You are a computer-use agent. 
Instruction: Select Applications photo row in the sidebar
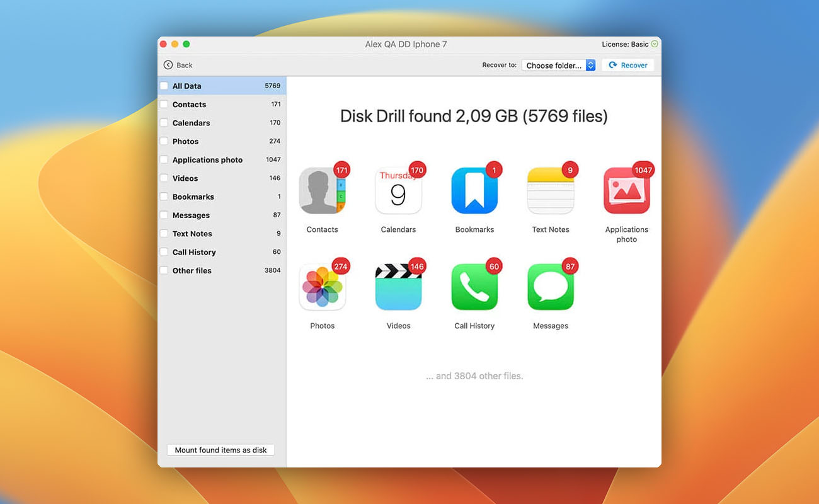pos(222,160)
